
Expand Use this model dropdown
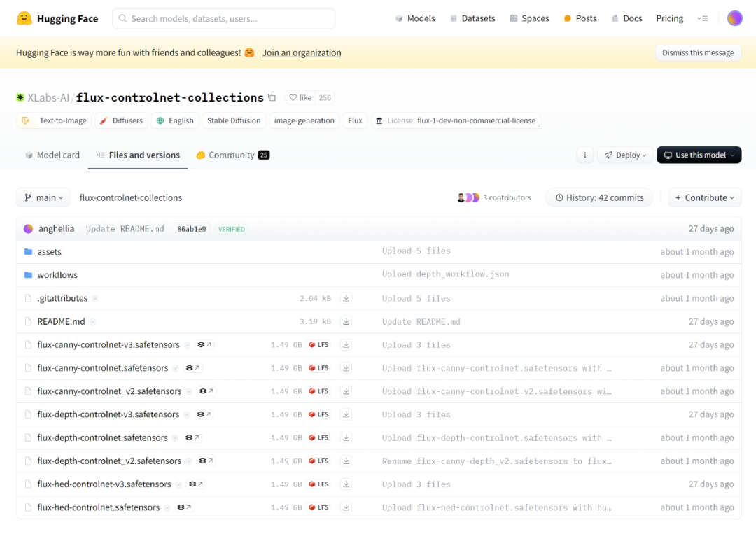tap(699, 155)
